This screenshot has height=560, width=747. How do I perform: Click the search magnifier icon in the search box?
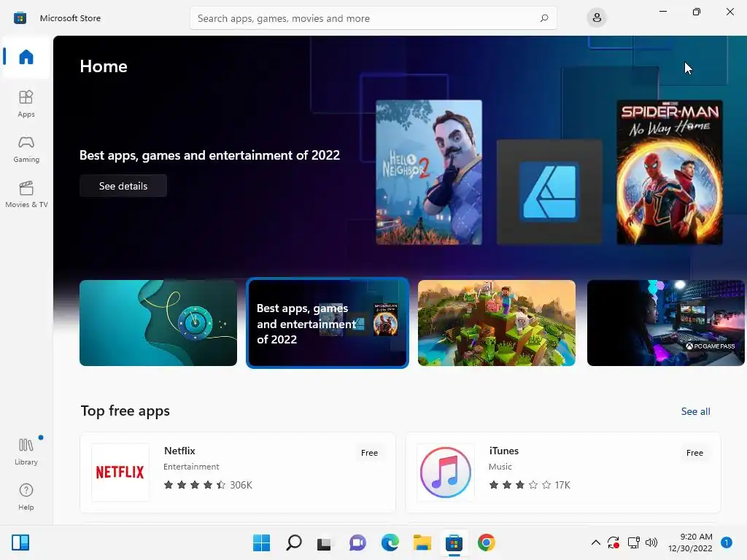point(544,18)
